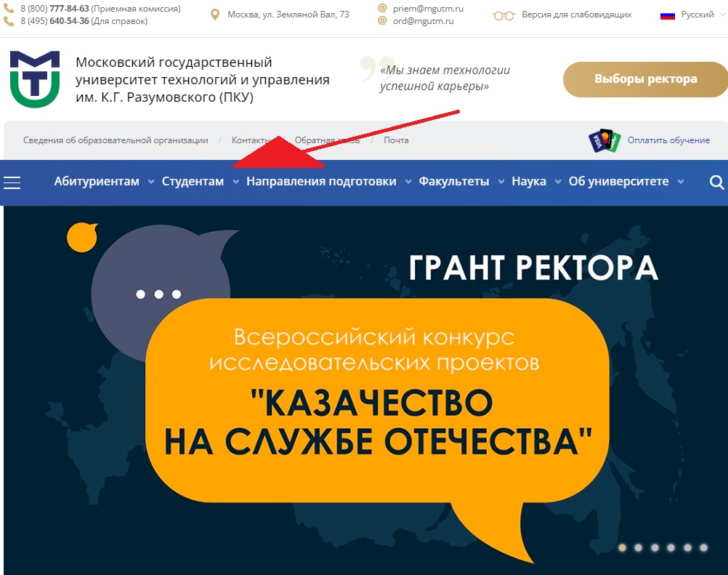The image size is (728, 575).
Task: Expand the Абитуриентам dropdown arrow
Action: pyautogui.click(x=150, y=182)
